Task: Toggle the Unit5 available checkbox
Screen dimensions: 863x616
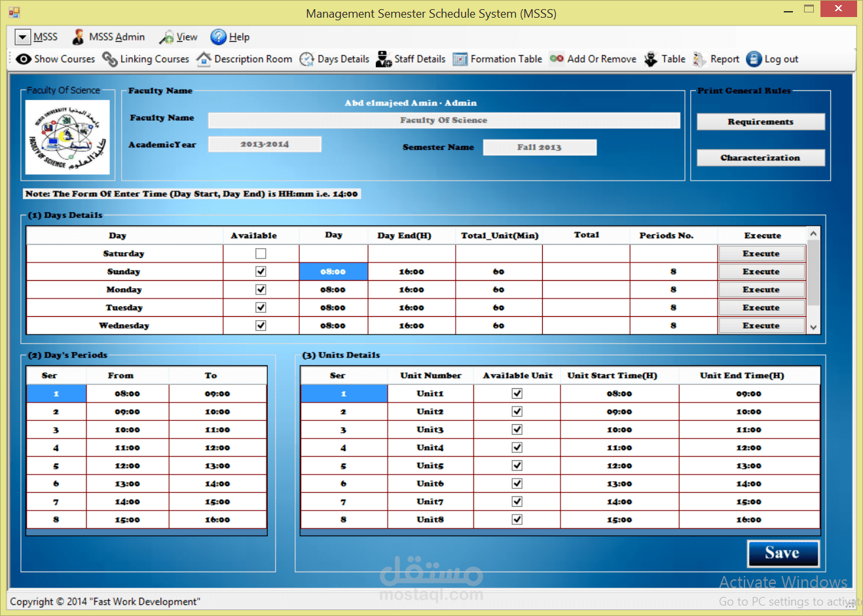Action: pyautogui.click(x=517, y=465)
